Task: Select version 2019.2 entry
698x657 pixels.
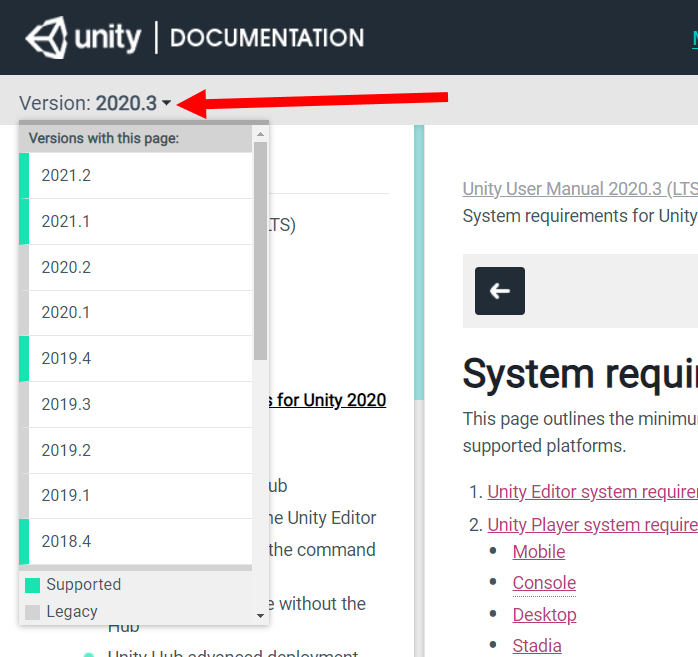Action: [135, 450]
